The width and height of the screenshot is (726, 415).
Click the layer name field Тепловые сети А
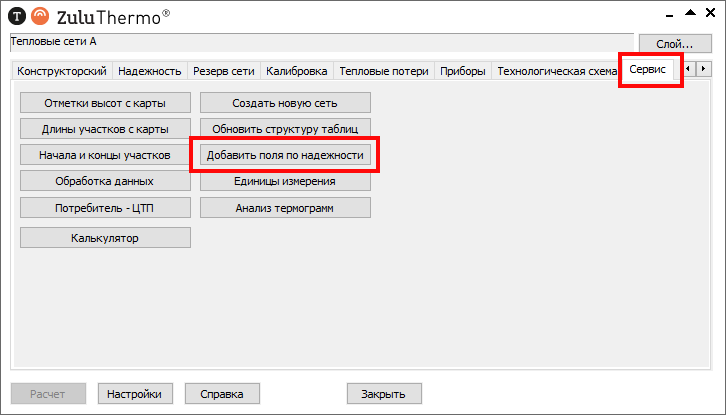[320, 42]
